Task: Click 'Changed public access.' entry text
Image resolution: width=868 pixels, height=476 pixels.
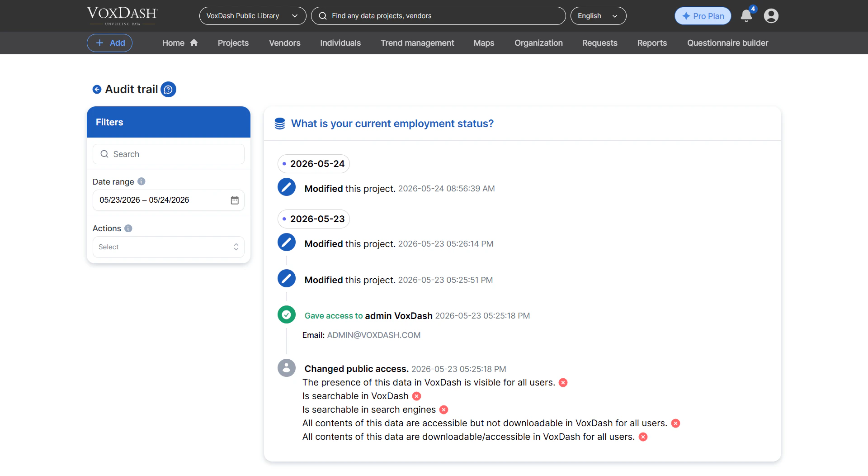Action: click(x=357, y=369)
